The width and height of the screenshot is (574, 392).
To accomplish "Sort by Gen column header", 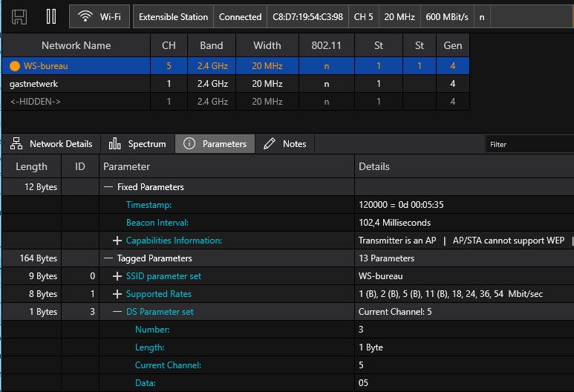I will pyautogui.click(x=453, y=45).
